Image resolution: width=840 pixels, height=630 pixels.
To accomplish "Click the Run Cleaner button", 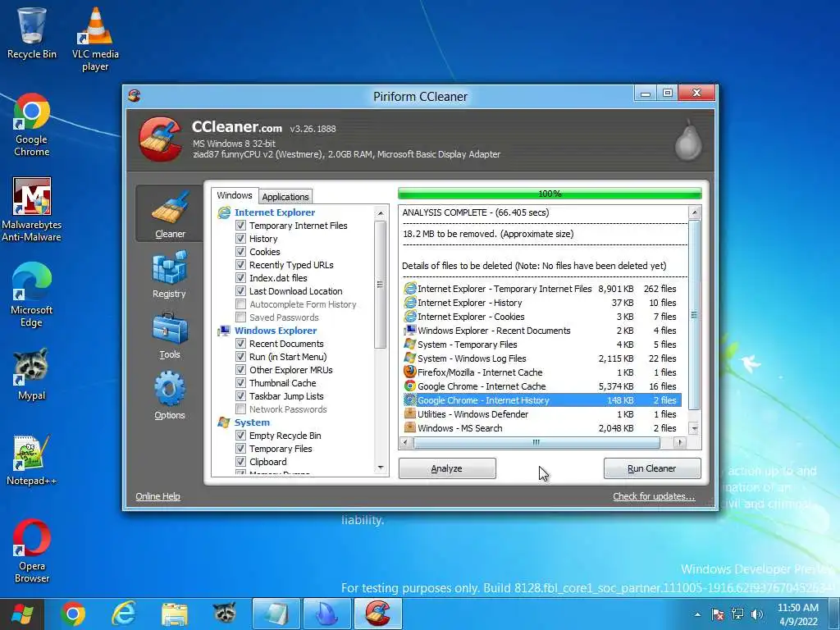I will coord(652,468).
